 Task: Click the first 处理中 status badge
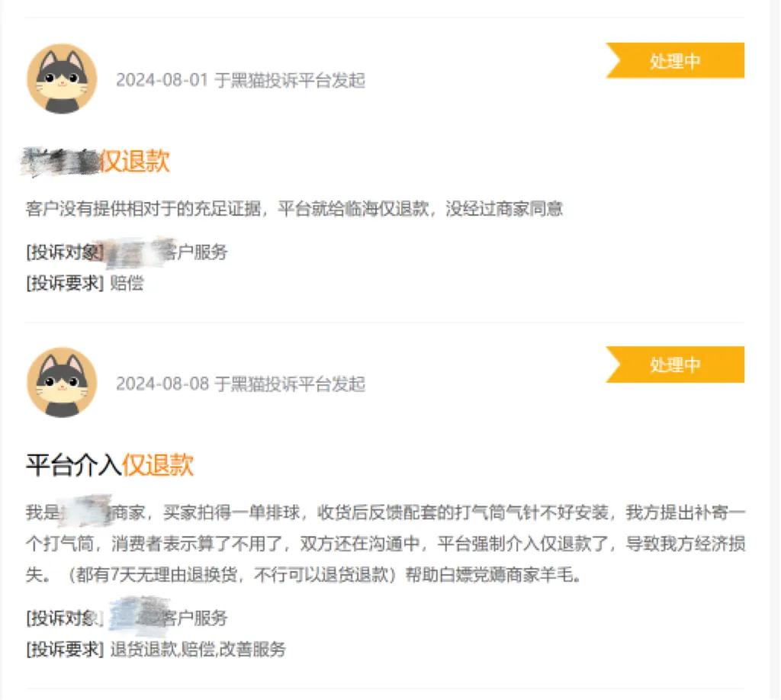(675, 61)
